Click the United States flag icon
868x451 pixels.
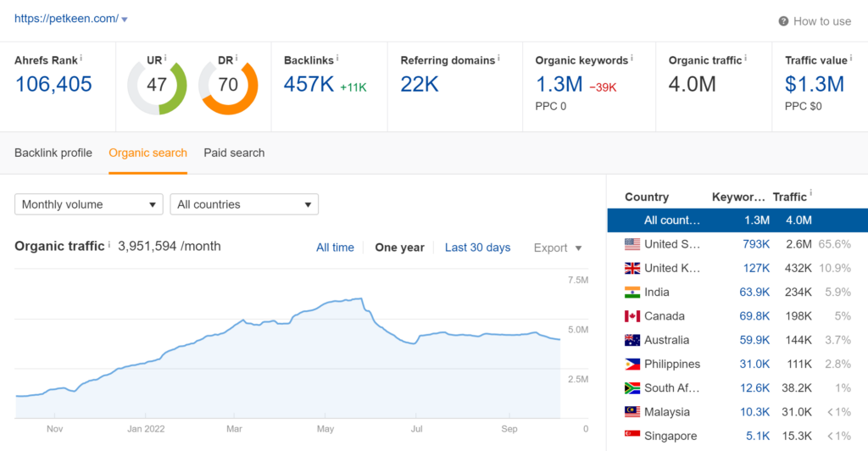tap(632, 244)
